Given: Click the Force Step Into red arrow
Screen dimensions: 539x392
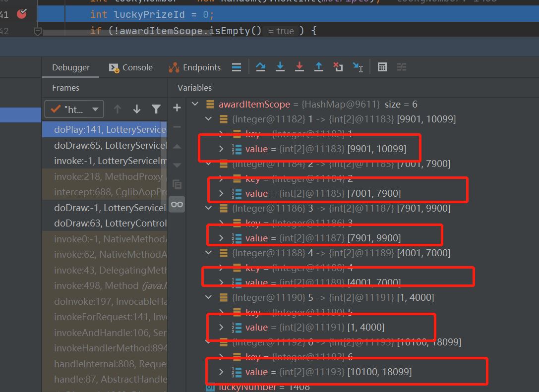Looking at the screenshot, I should coord(299,67).
